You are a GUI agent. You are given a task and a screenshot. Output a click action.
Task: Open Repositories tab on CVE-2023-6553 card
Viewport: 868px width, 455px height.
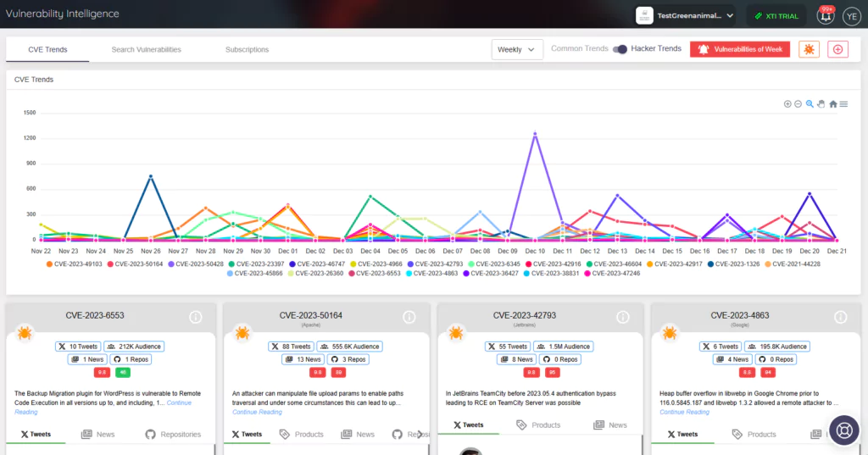[173, 435]
